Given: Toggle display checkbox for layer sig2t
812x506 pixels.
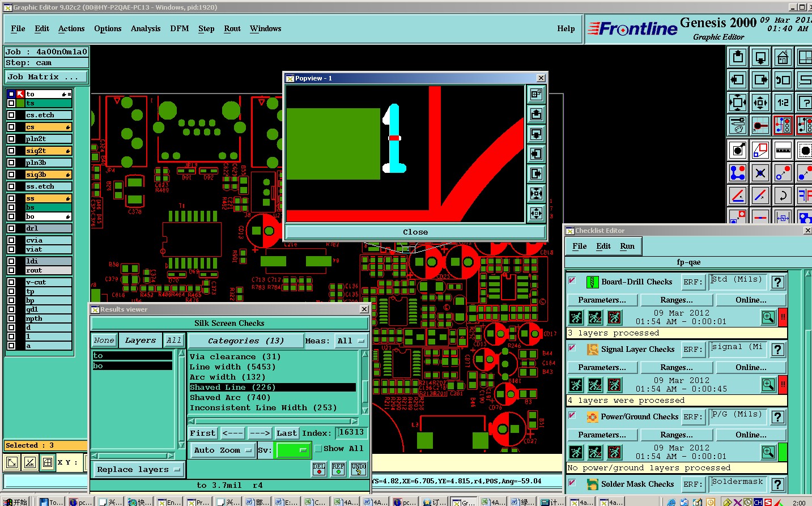Looking at the screenshot, I should (x=11, y=151).
